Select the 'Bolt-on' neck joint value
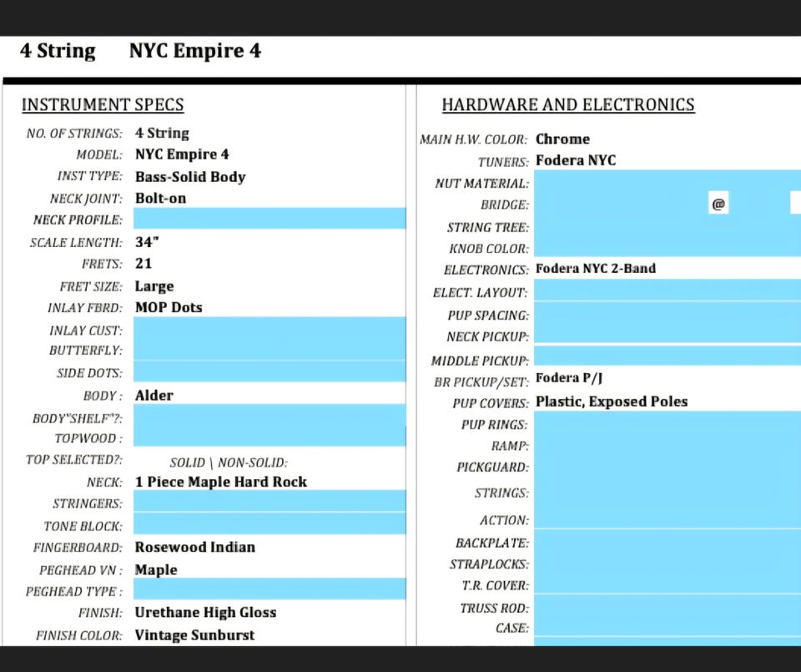Viewport: 801px width, 672px height. point(160,199)
